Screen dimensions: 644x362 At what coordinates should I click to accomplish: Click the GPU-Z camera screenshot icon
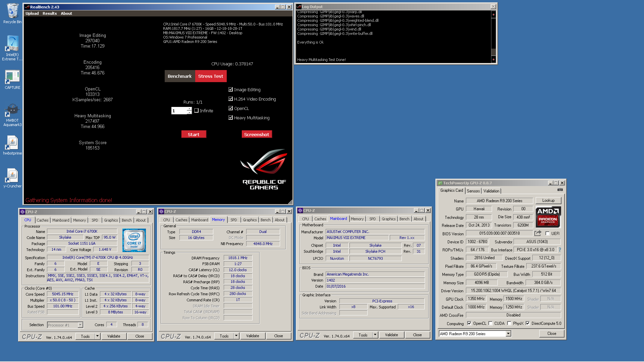pyautogui.click(x=560, y=190)
